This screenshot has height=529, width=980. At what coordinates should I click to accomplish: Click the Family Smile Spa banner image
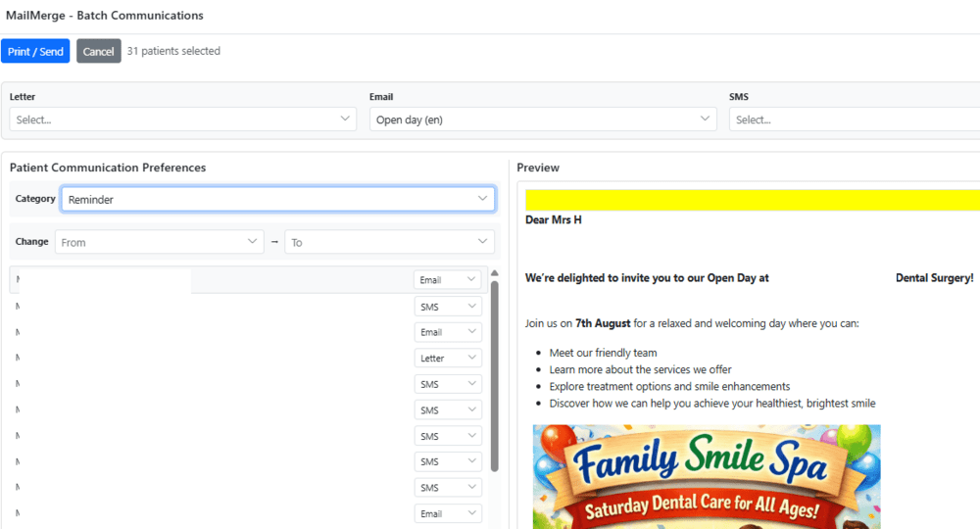[707, 476]
